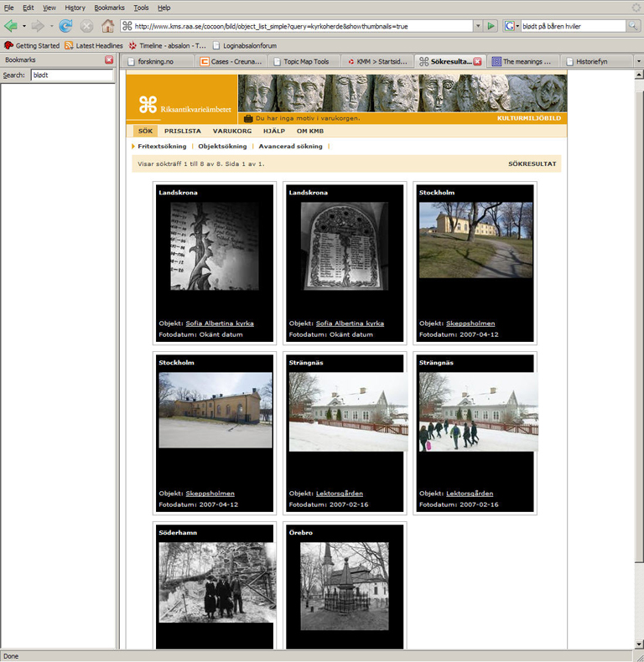The width and height of the screenshot is (644, 662).
Task: Click the Reload page icon
Action: pos(65,26)
